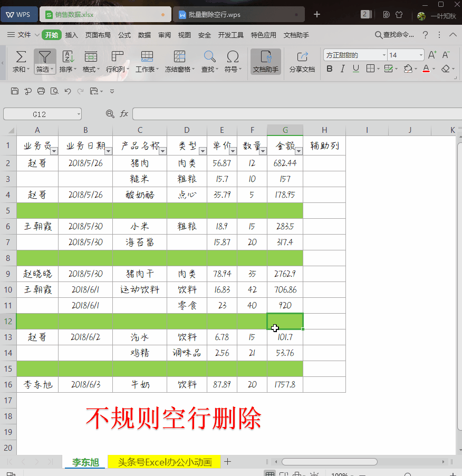Expand the font size dropdown
462x476 pixels.
pyautogui.click(x=420, y=54)
